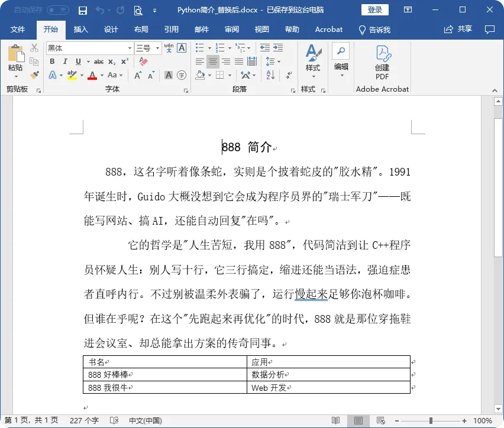Image resolution: width=504 pixels, height=428 pixels.
Task: Select the Format Painter brush icon
Action: (x=34, y=75)
